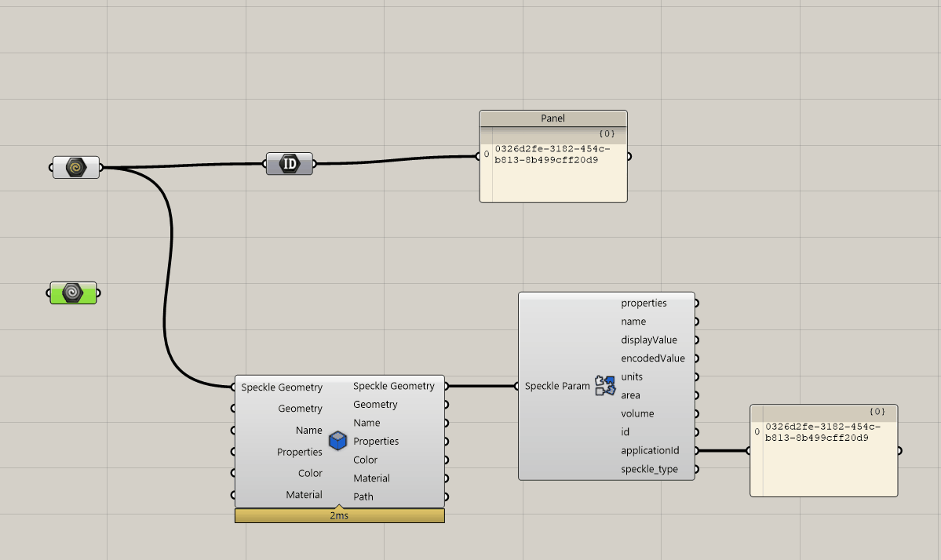Click the Material input label
The image size is (941, 560).
point(304,495)
